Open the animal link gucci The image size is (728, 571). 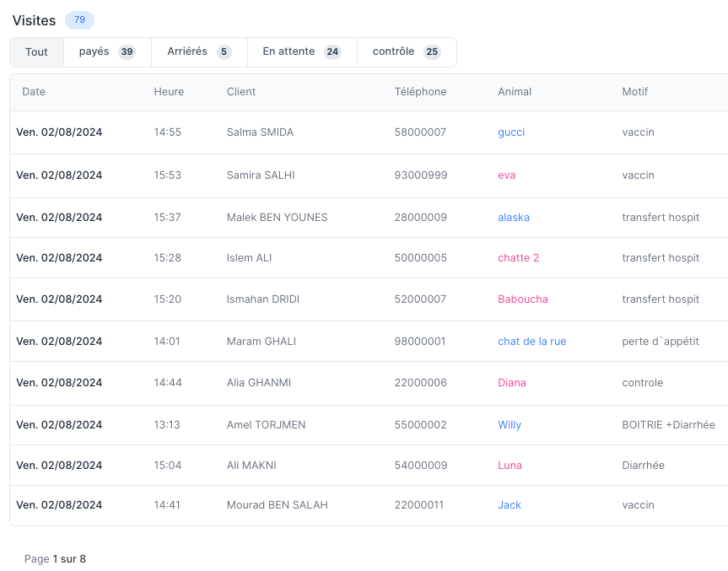click(511, 132)
